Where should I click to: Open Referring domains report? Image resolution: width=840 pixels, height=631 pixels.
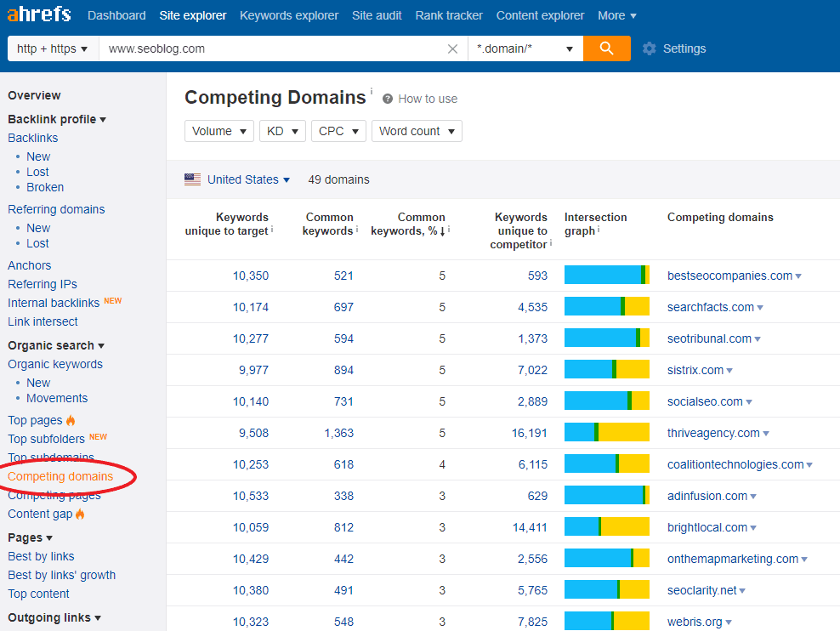click(x=56, y=209)
